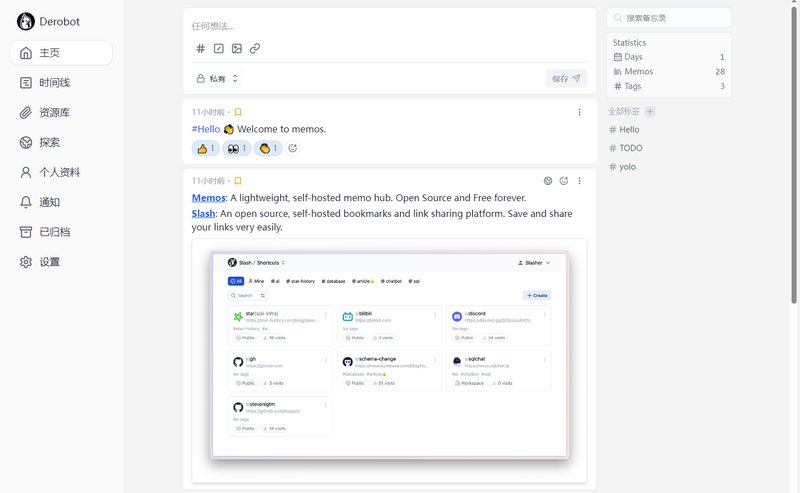Click the link memo icon in editor
This screenshot has width=800, height=493.
coord(255,48)
